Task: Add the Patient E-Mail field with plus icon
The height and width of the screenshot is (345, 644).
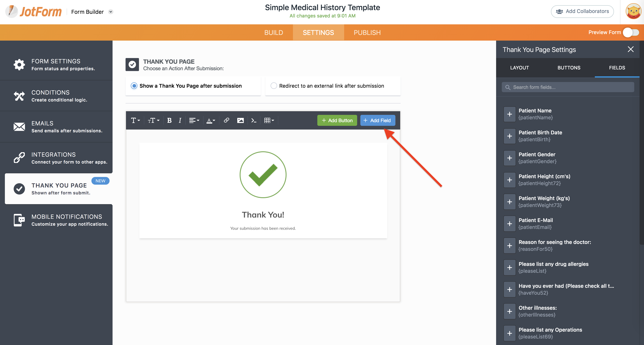Action: (x=510, y=224)
